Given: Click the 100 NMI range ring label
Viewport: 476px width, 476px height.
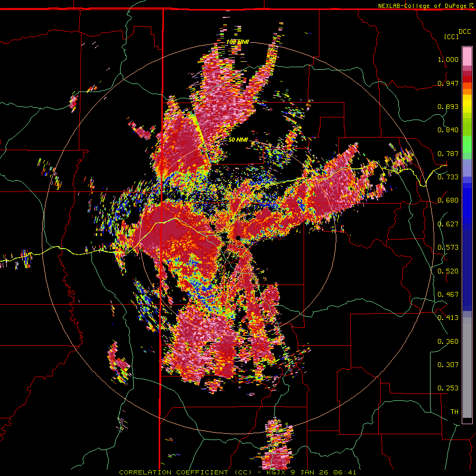Looking at the screenshot, I should coord(237,42).
